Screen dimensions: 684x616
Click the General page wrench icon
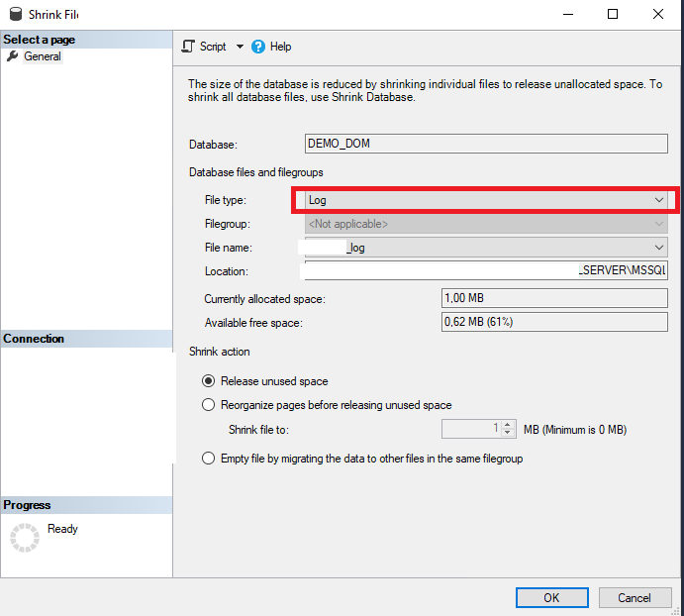pyautogui.click(x=12, y=56)
